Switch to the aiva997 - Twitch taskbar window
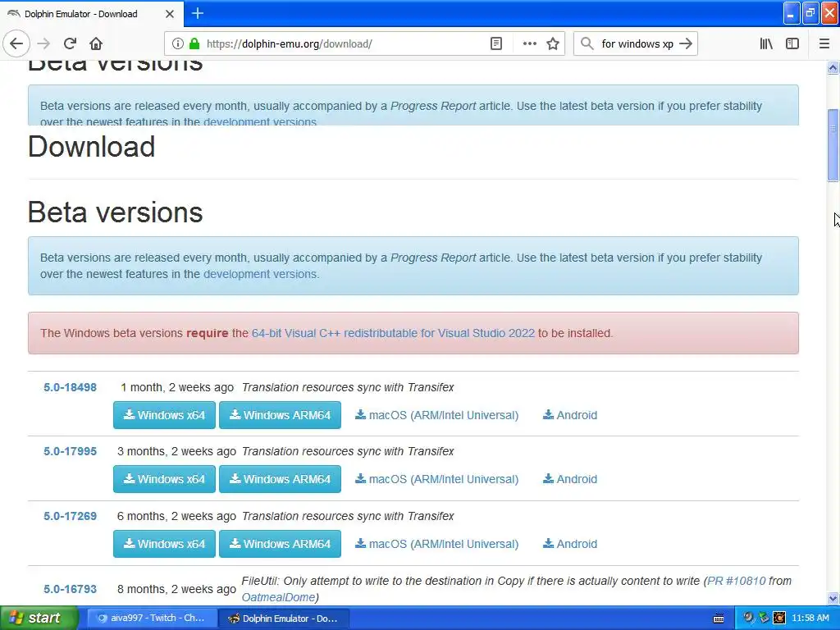Viewport: 840px width, 630px height. coord(152,619)
